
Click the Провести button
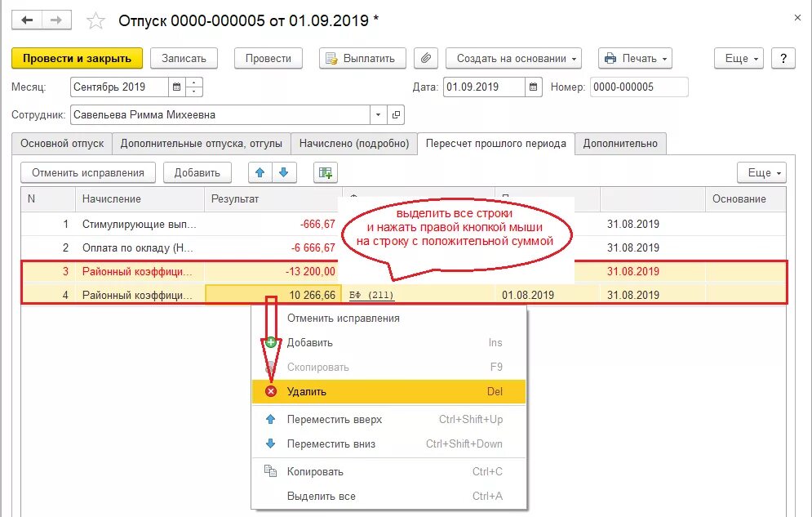tap(268, 58)
